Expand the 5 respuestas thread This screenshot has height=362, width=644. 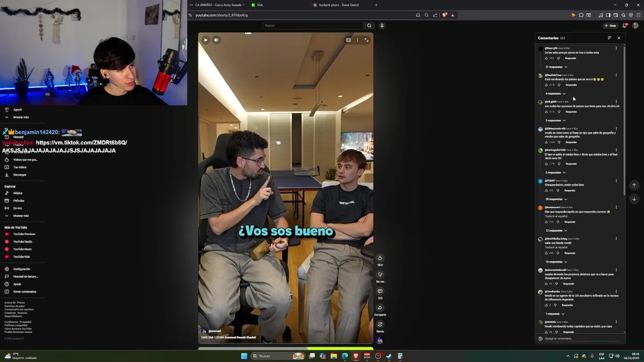555,172
